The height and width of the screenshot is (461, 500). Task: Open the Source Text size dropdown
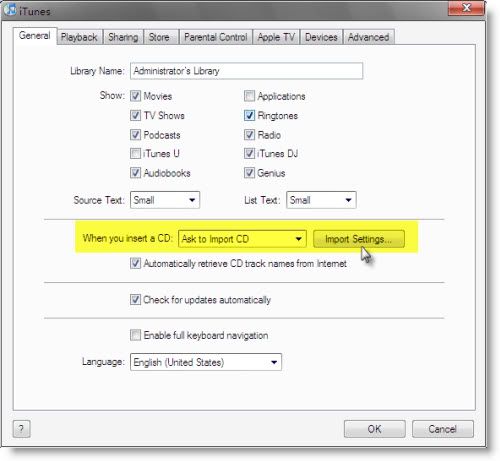tap(165, 200)
